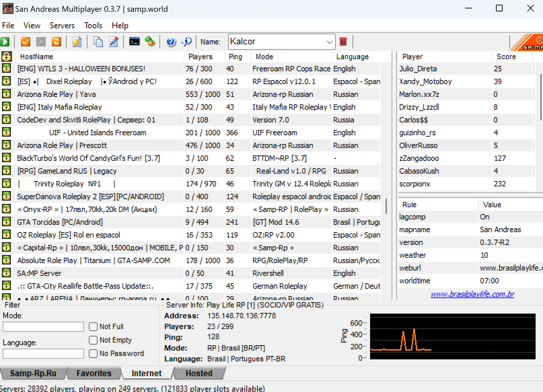The height and width of the screenshot is (392, 543).
Task: Click lock icon for Italy Mafia Roleplay
Action: click(x=6, y=107)
